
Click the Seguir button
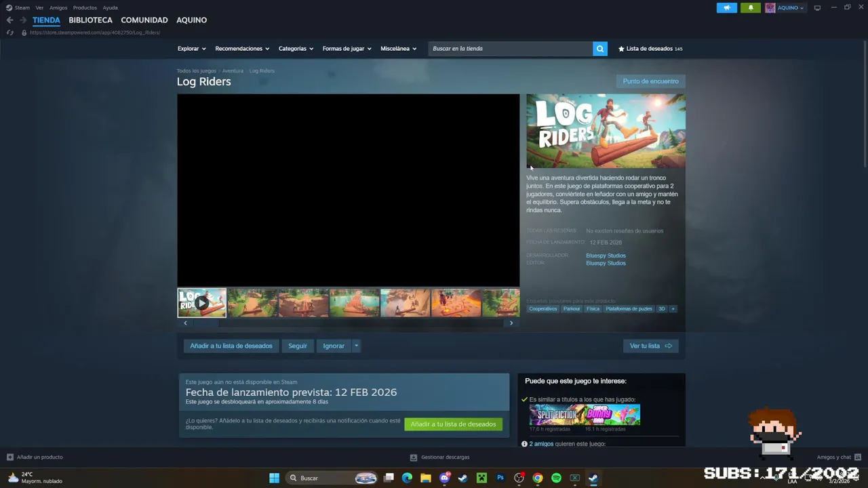point(298,346)
